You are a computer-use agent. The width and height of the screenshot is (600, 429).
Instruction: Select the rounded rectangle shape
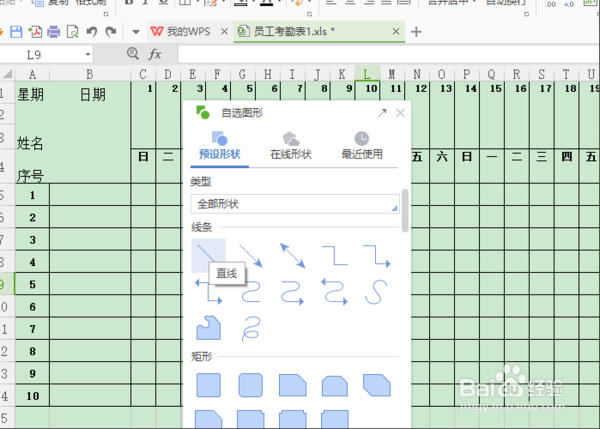click(x=251, y=385)
